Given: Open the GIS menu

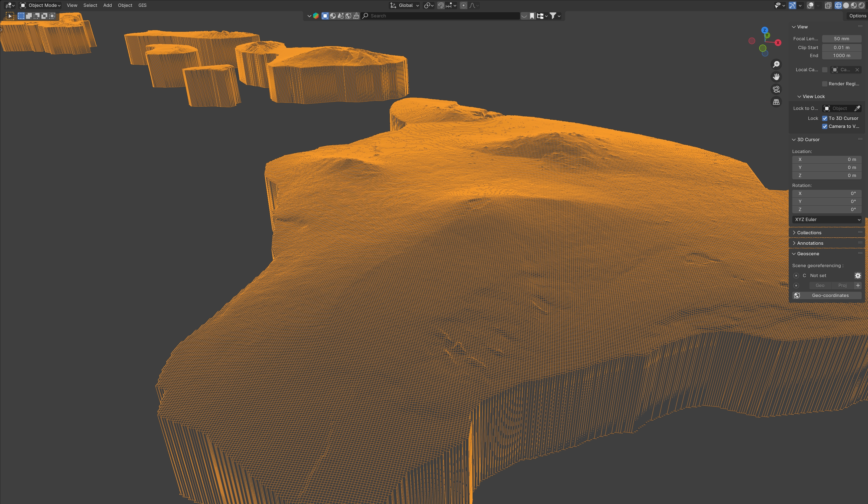Looking at the screenshot, I should pyautogui.click(x=142, y=5).
